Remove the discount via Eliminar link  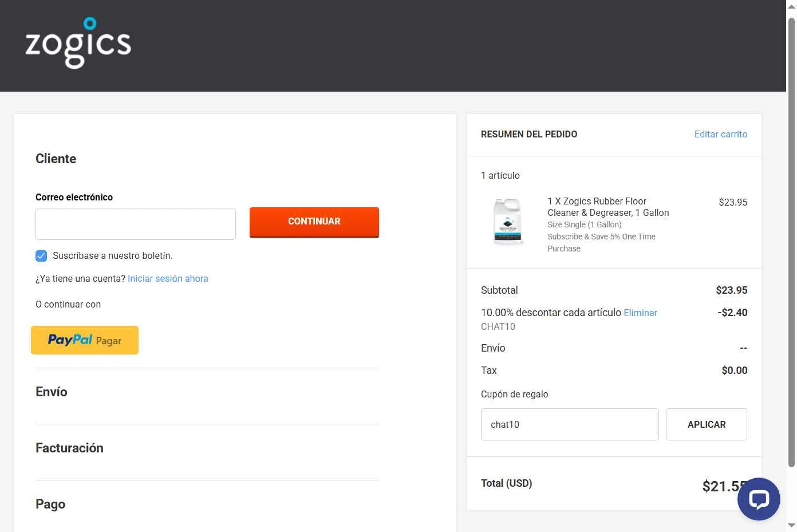(x=640, y=313)
